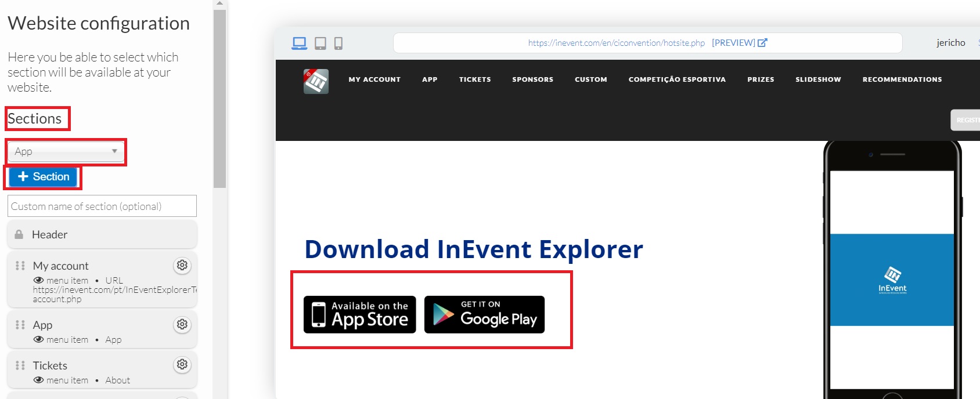Open TICKETS in preview navigation
This screenshot has height=399, width=980.
pyautogui.click(x=475, y=79)
